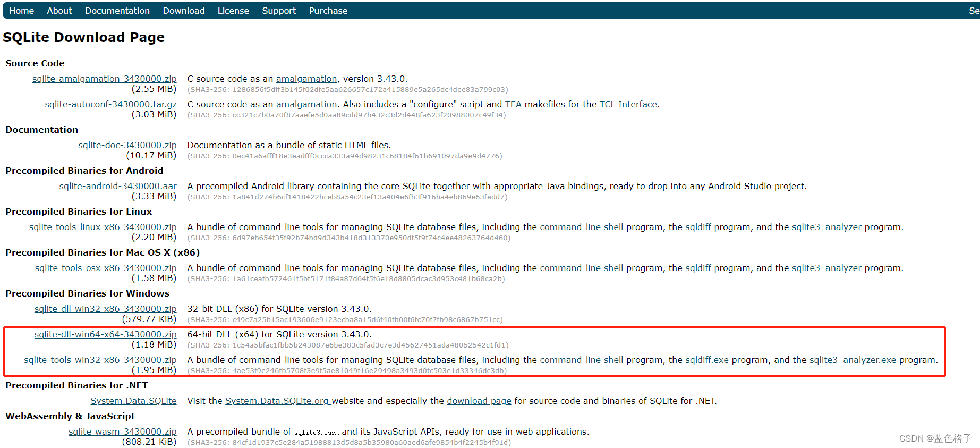
Task: Open the Documentation menu link
Action: [117, 11]
